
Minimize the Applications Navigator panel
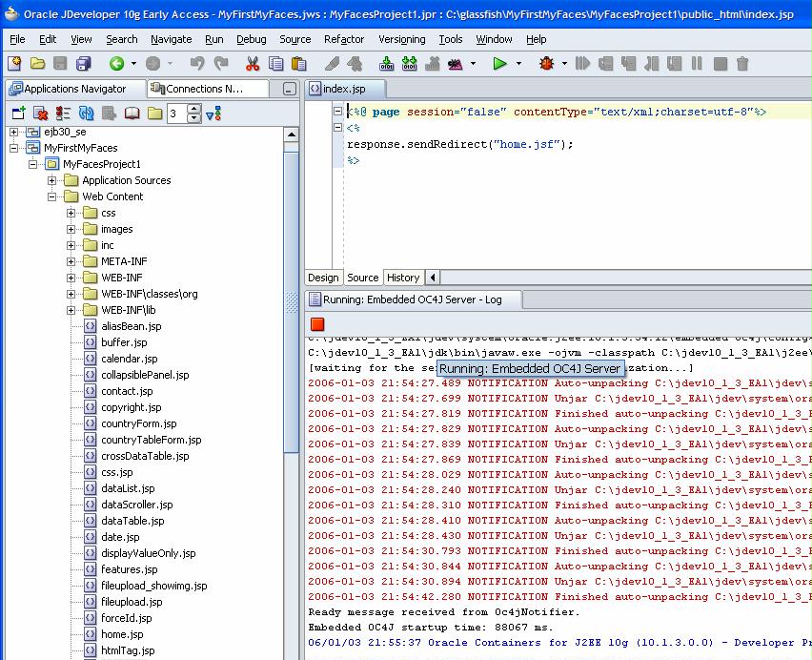tap(289, 89)
